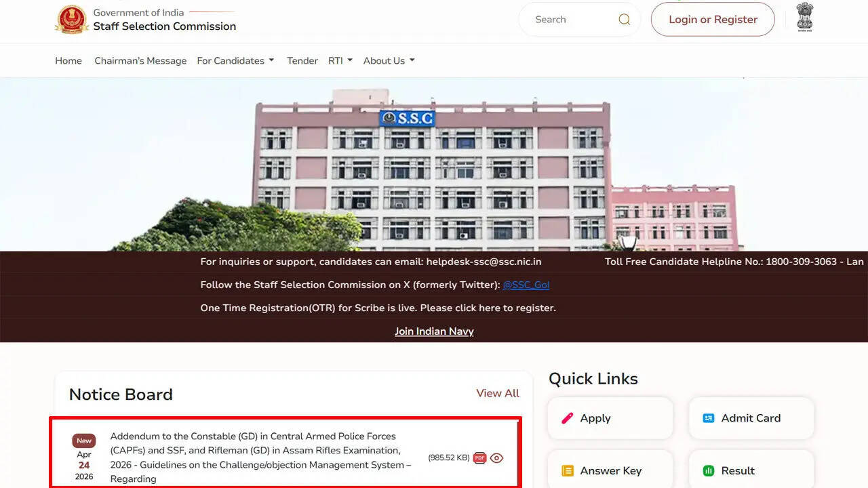Expand the For Candidates dropdown
The width and height of the screenshot is (868, 488).
(235, 61)
